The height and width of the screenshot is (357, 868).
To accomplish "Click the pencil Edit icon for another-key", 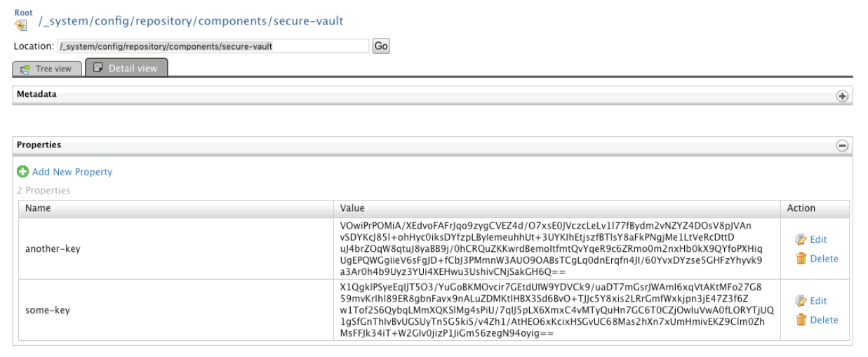I will (801, 240).
